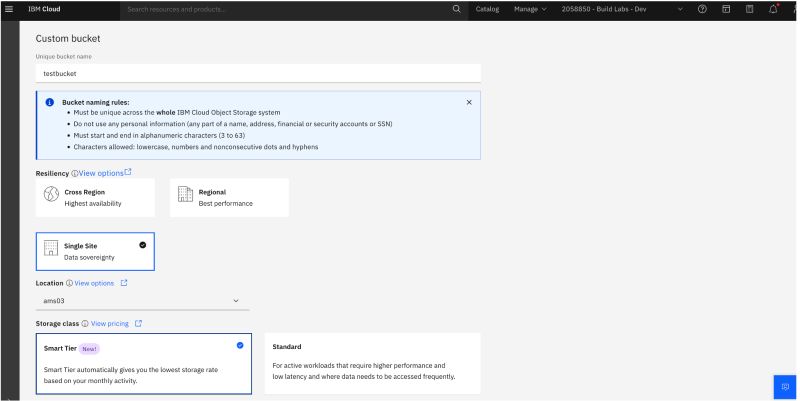This screenshot has width=800, height=401.
Task: Open the help question-mark icon
Action: coord(703,9)
